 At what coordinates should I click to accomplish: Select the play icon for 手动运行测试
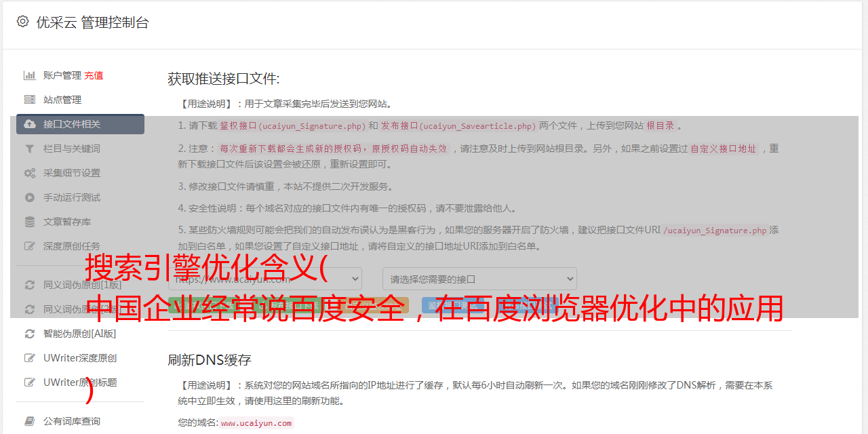(x=30, y=197)
